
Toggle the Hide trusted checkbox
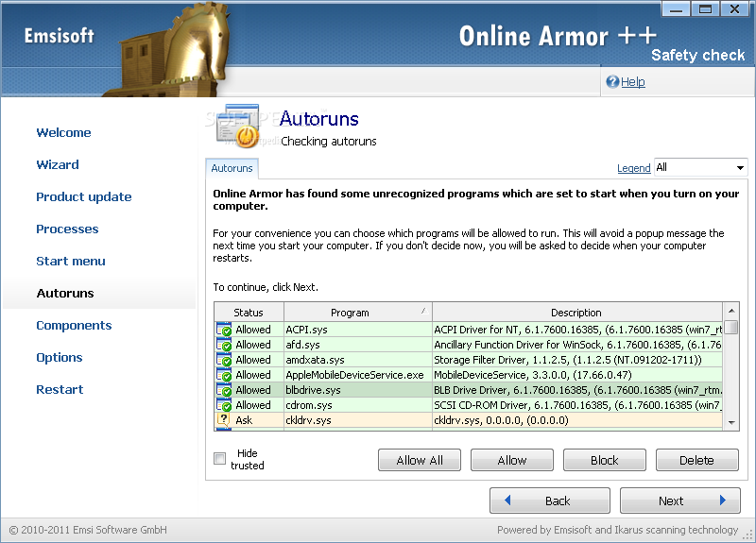220,458
